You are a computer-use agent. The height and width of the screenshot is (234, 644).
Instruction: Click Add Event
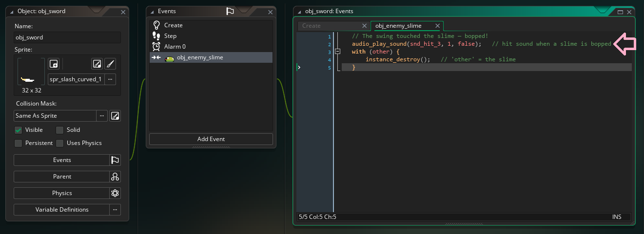[211, 139]
